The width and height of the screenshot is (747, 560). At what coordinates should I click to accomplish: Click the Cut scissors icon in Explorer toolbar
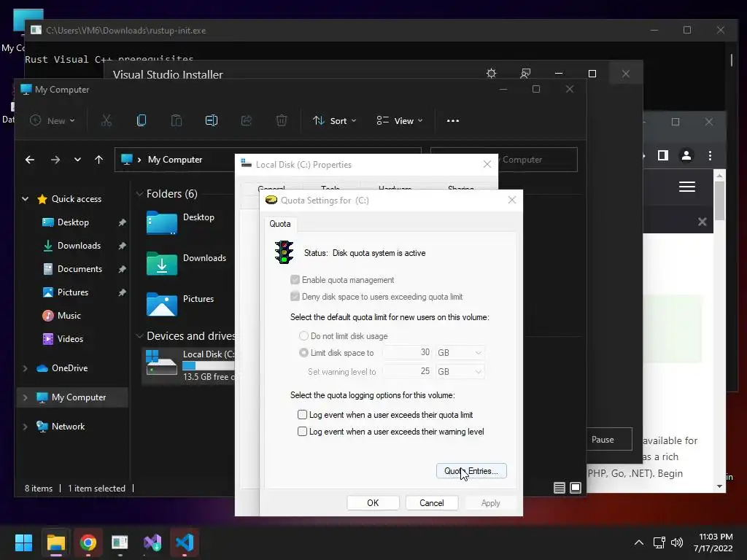[107, 120]
